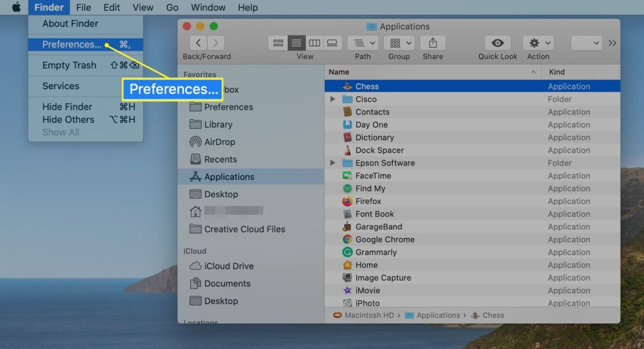Click the Forward arrow in Finder toolbar
The image size is (644, 349).
pyautogui.click(x=216, y=43)
